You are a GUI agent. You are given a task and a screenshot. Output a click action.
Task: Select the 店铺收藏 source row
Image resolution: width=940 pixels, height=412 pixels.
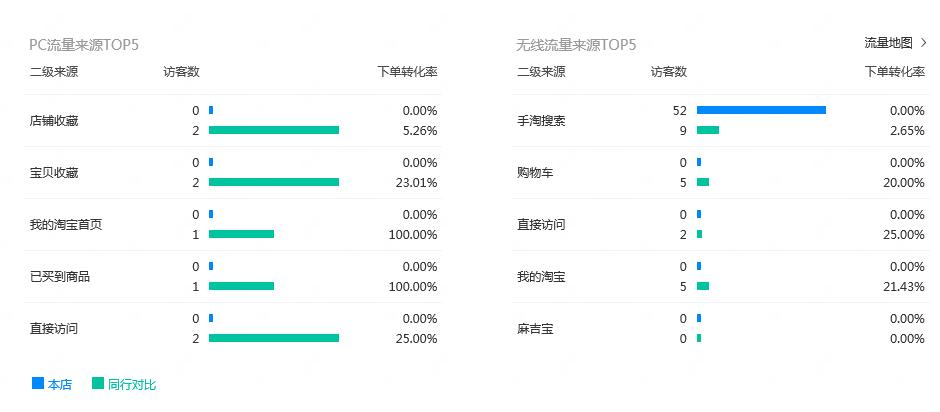pos(54,121)
